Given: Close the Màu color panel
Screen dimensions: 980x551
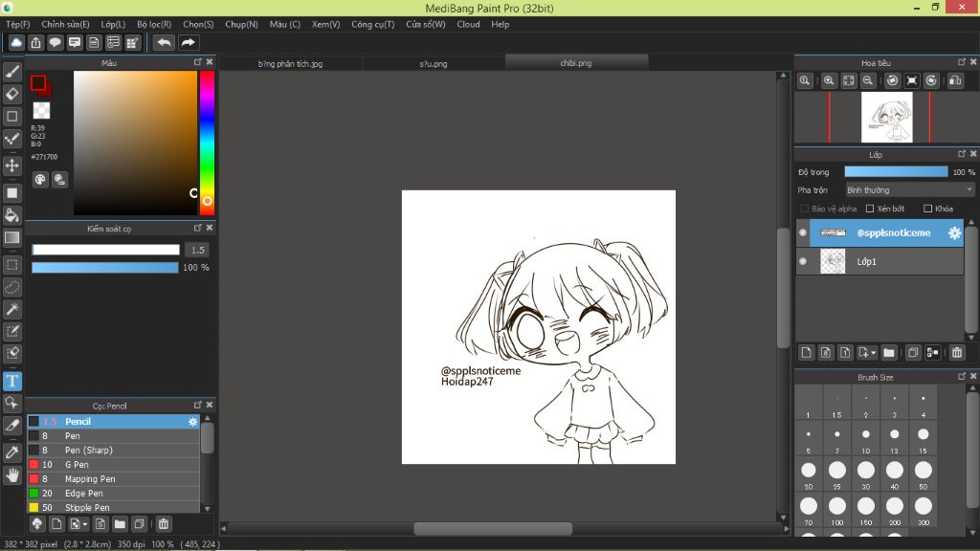Looking at the screenshot, I should (210, 62).
